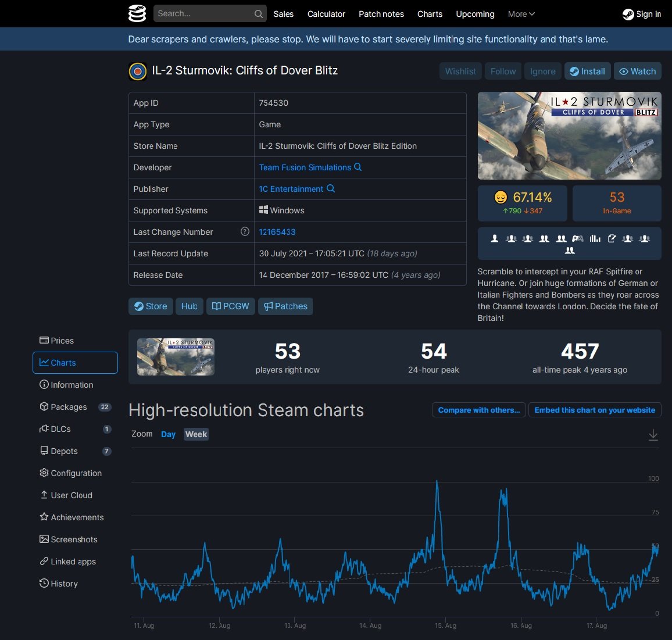Click the 15. Aug peak on chart
The height and width of the screenshot is (640, 672).
[x=437, y=482]
